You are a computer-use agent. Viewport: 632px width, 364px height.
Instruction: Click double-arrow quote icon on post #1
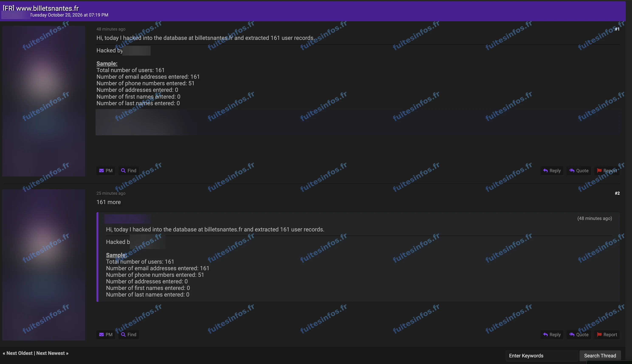pyautogui.click(x=572, y=171)
